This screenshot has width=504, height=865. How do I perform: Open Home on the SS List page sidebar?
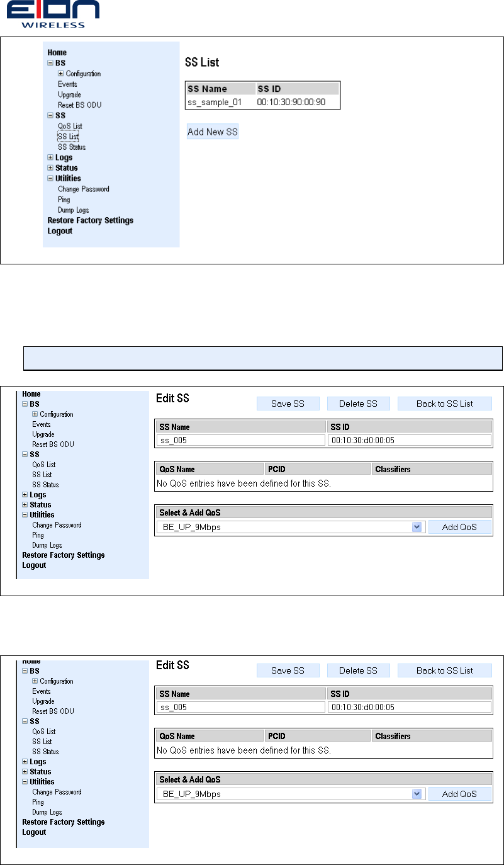click(x=57, y=53)
